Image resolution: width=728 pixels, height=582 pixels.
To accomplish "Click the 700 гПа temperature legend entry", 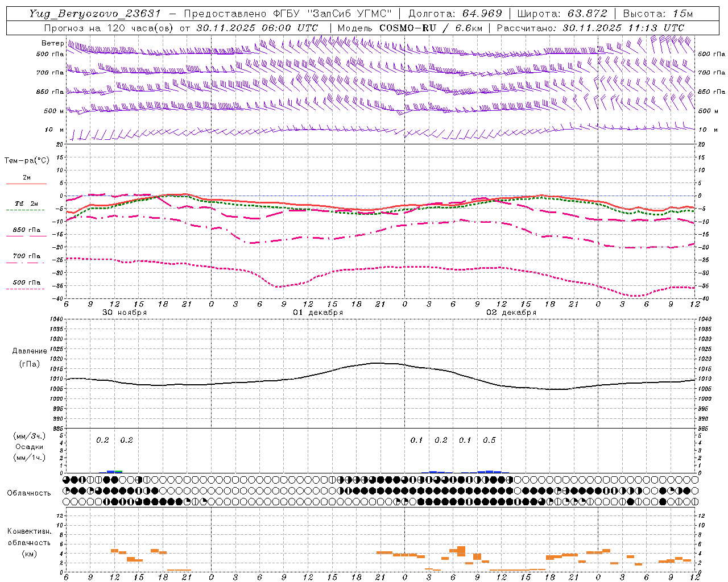I will click(26, 256).
